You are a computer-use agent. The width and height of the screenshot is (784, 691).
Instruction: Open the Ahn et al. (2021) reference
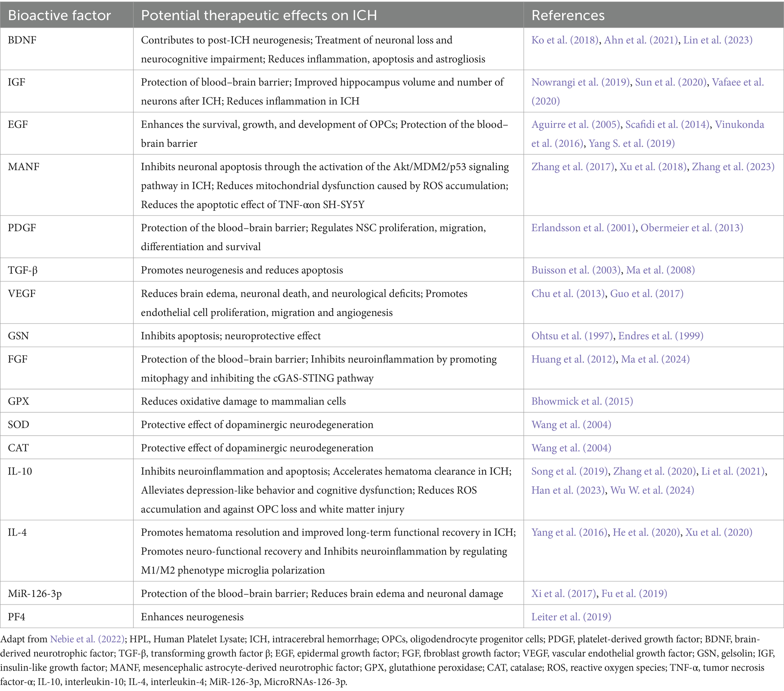click(x=641, y=40)
